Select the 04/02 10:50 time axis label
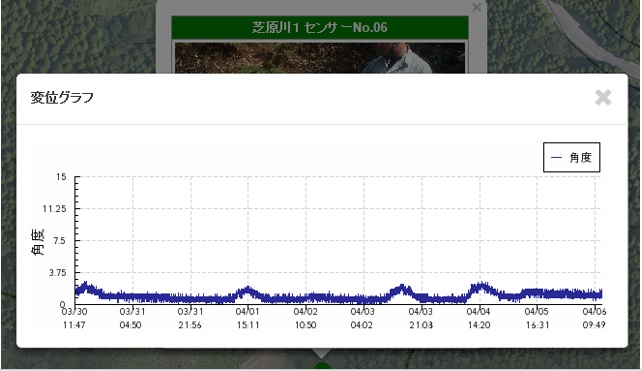This screenshot has height=371, width=642. (305, 318)
